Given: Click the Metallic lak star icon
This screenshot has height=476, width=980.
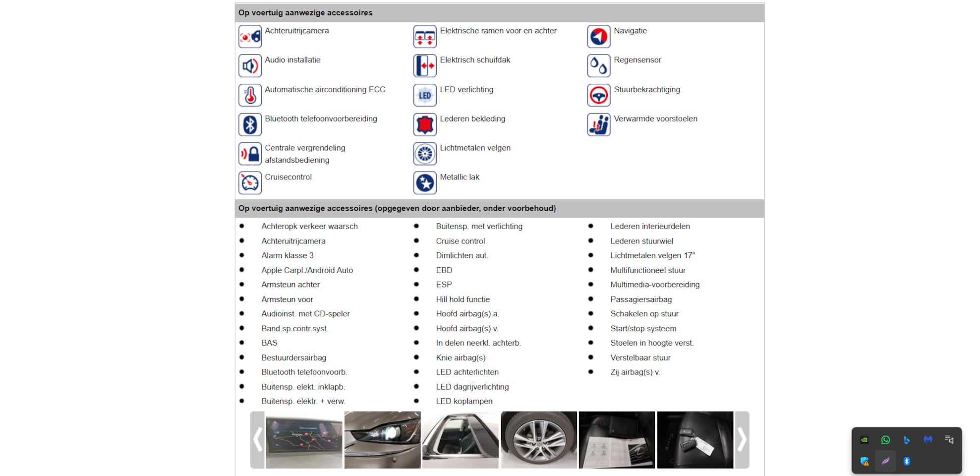Looking at the screenshot, I should point(425,183).
